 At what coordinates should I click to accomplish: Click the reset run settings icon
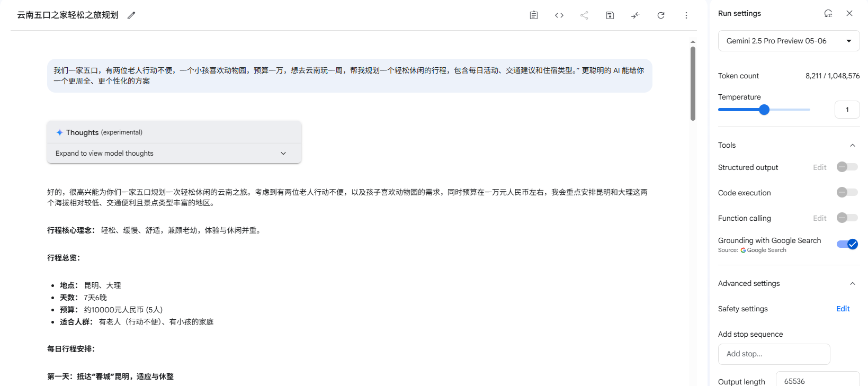[x=828, y=13]
